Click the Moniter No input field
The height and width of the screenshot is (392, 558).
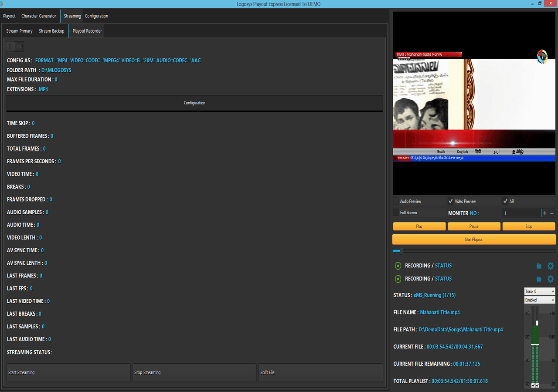(521, 213)
